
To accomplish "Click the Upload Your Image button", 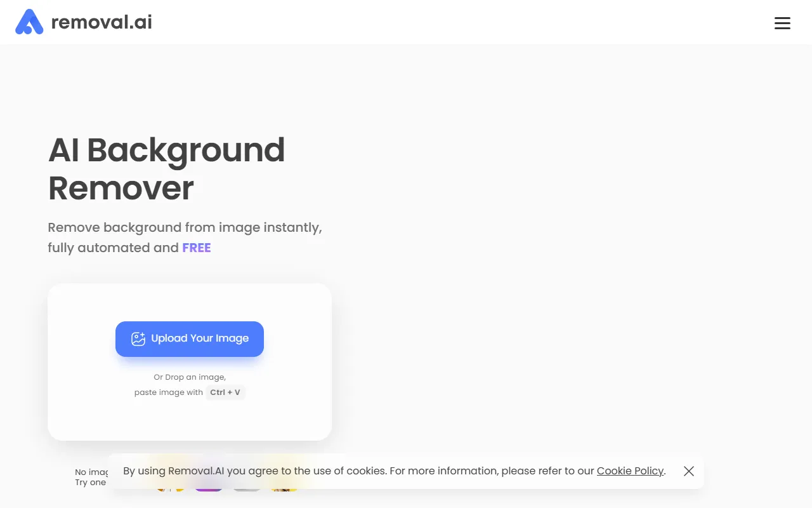I will pyautogui.click(x=189, y=338).
